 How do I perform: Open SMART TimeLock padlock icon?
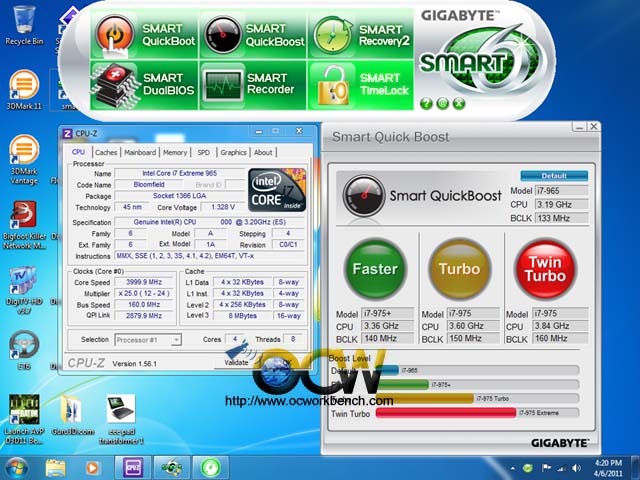(x=333, y=87)
